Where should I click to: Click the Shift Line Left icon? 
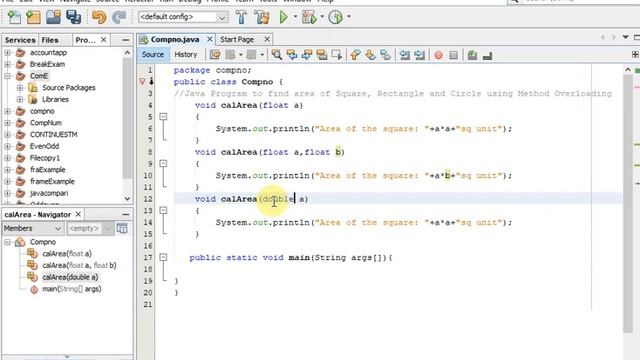pos(404,55)
